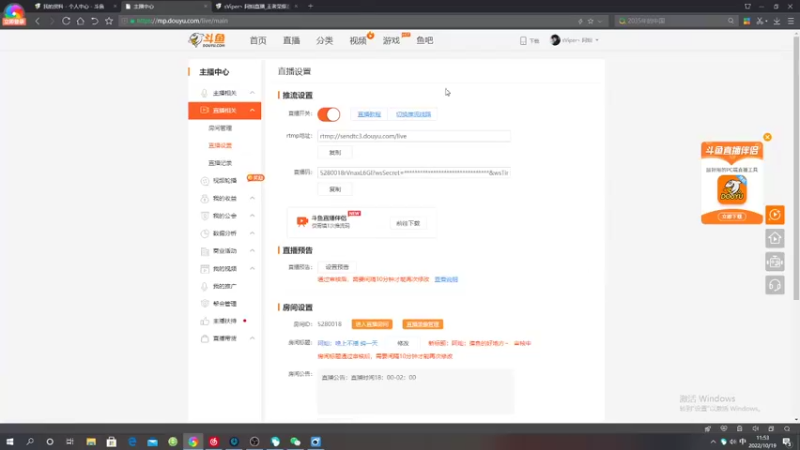Click the home float icon on the right

click(x=774, y=238)
